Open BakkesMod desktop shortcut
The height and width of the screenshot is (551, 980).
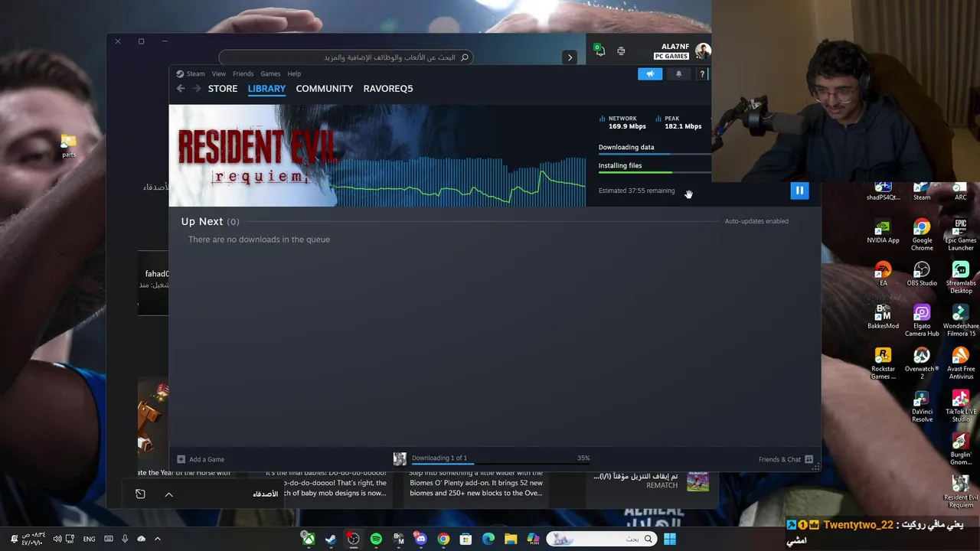tap(883, 318)
